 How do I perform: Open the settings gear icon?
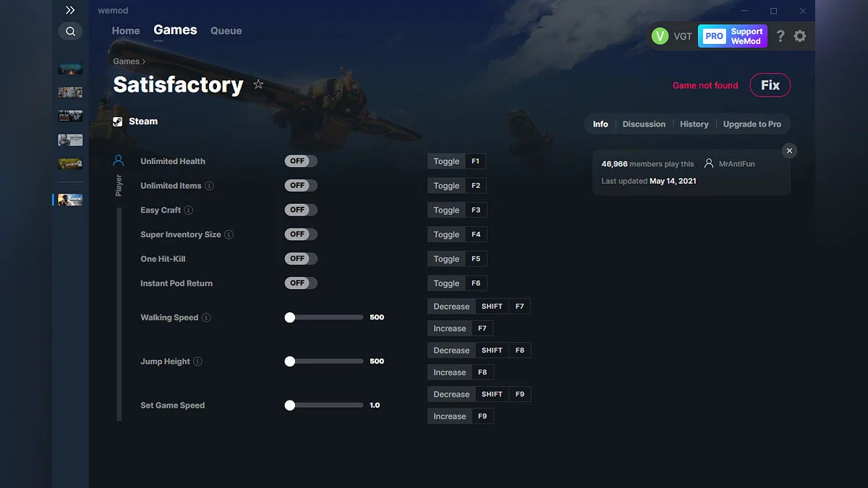click(x=799, y=36)
